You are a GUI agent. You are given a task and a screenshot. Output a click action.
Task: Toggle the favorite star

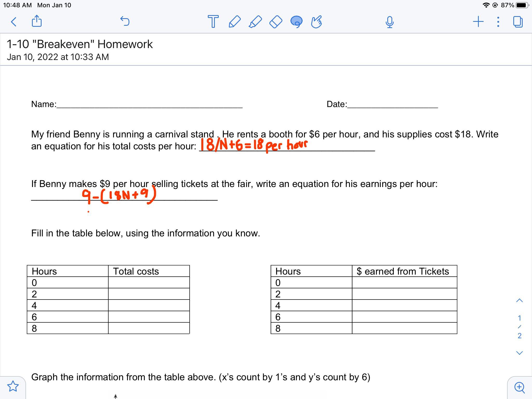[x=13, y=386]
